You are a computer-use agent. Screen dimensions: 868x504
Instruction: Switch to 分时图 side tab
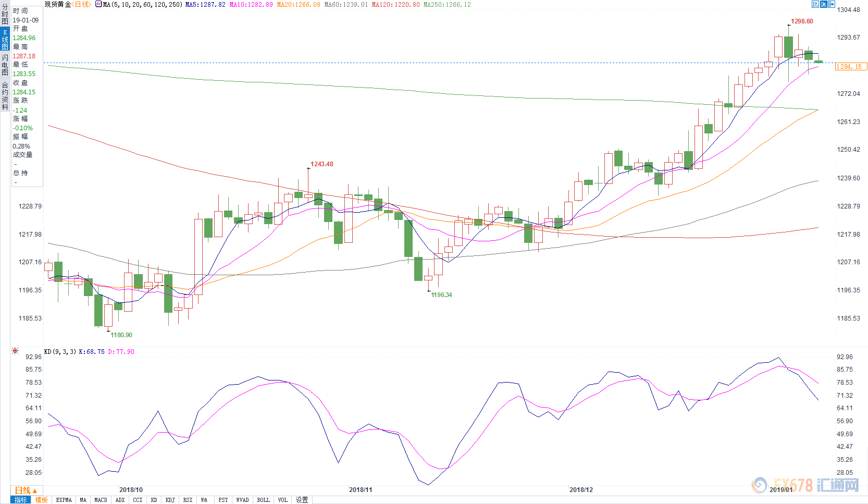coord(5,15)
